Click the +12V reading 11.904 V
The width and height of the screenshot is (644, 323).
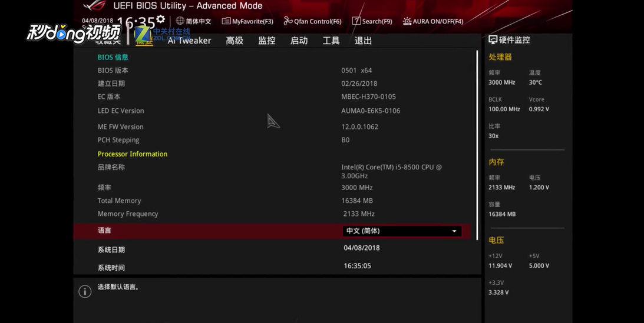[500, 265]
